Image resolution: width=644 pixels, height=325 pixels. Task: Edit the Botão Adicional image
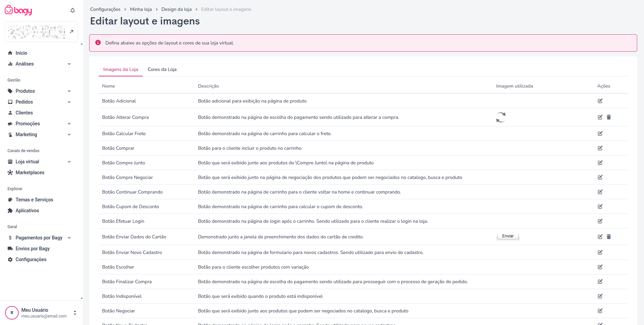[600, 101]
